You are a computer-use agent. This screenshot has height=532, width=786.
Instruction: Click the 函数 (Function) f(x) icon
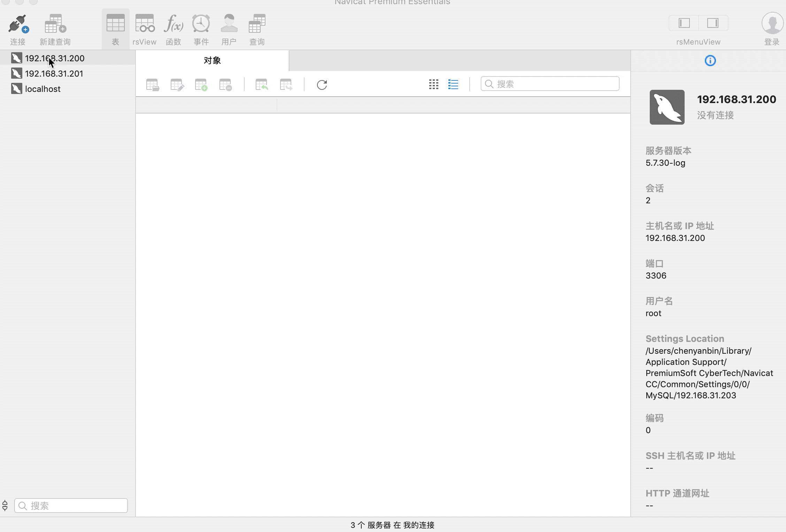pyautogui.click(x=174, y=23)
